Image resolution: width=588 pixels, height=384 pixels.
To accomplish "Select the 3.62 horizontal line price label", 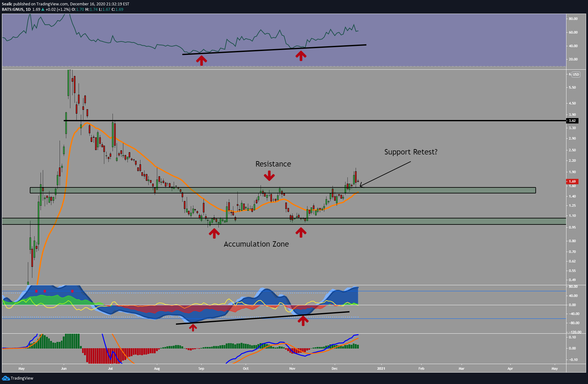I will (572, 121).
